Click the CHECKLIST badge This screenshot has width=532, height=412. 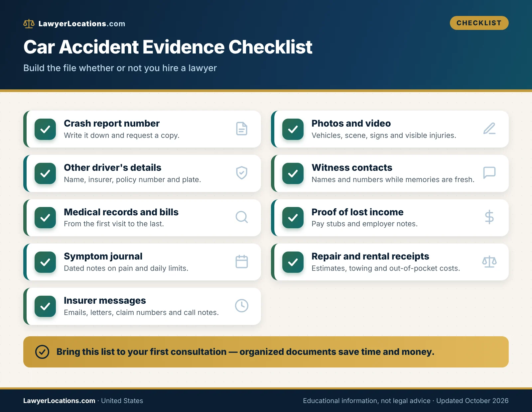(479, 23)
